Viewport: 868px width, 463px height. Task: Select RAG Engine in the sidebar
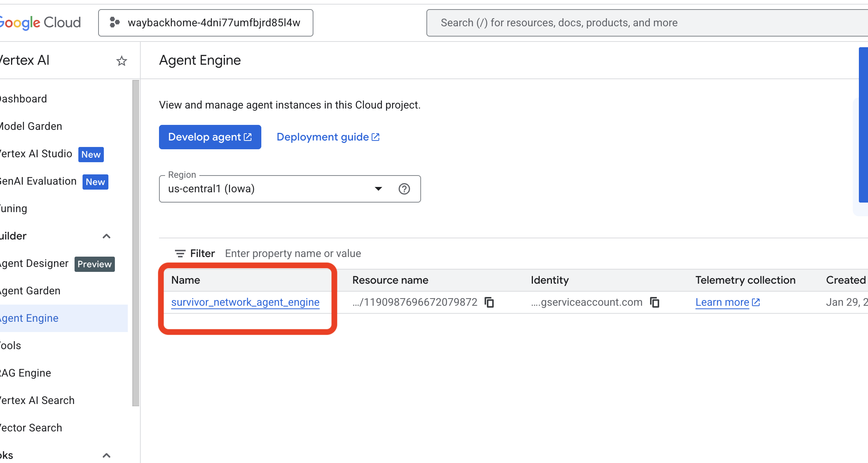[x=25, y=373]
